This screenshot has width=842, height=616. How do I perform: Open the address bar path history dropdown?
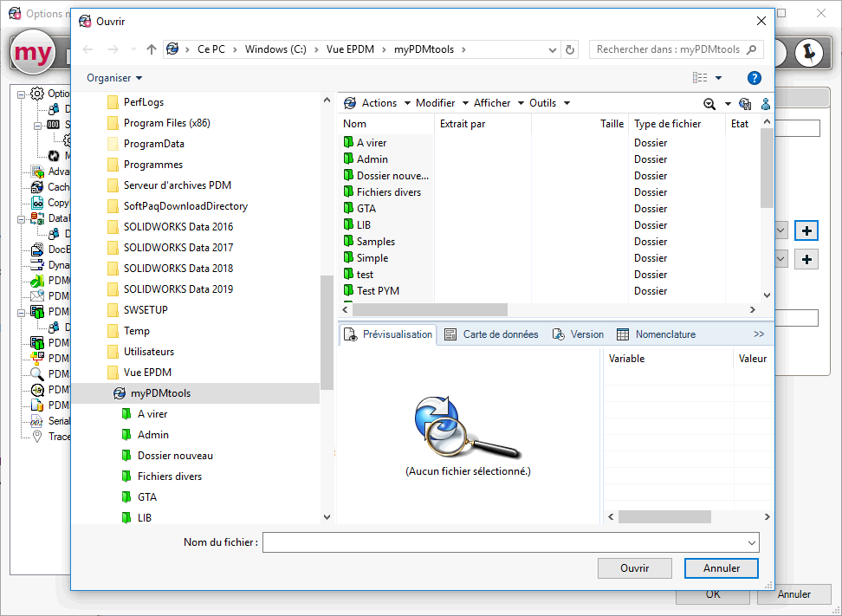[554, 49]
